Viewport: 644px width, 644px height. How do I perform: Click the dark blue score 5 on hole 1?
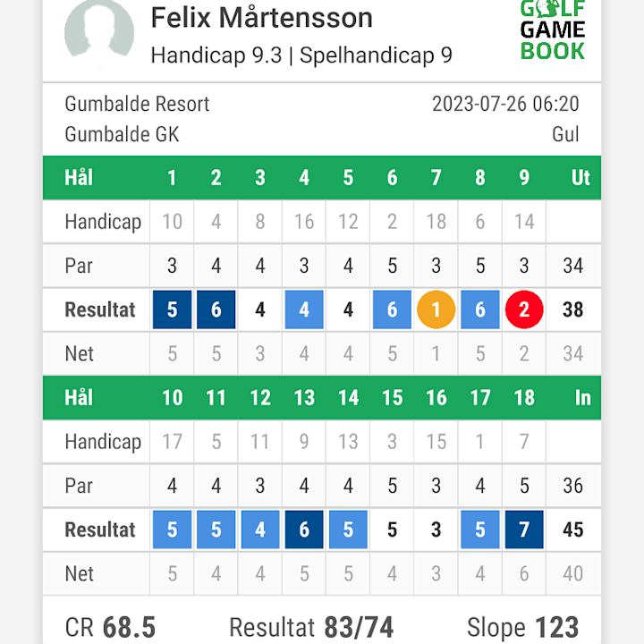pyautogui.click(x=172, y=309)
